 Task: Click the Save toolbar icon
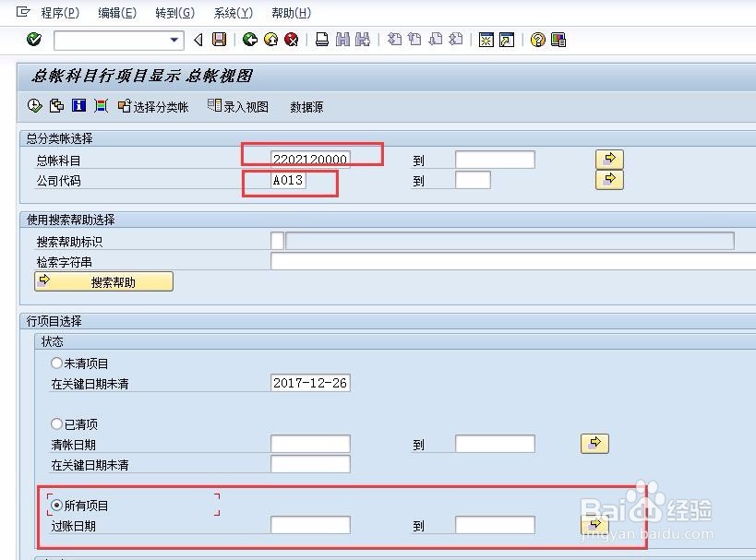click(x=220, y=40)
